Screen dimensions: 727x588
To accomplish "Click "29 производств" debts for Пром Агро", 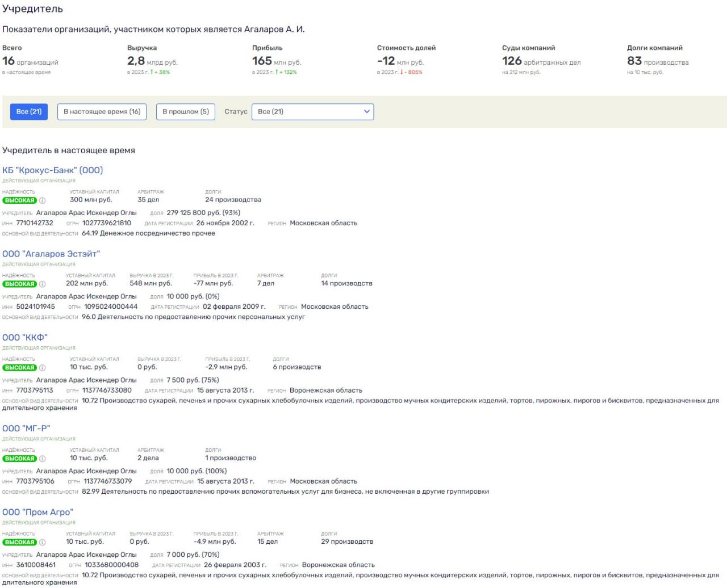I will point(347,541).
